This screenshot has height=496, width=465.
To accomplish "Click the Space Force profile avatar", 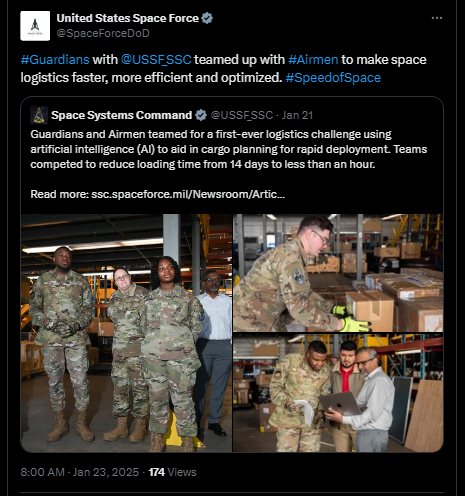I will point(35,26).
